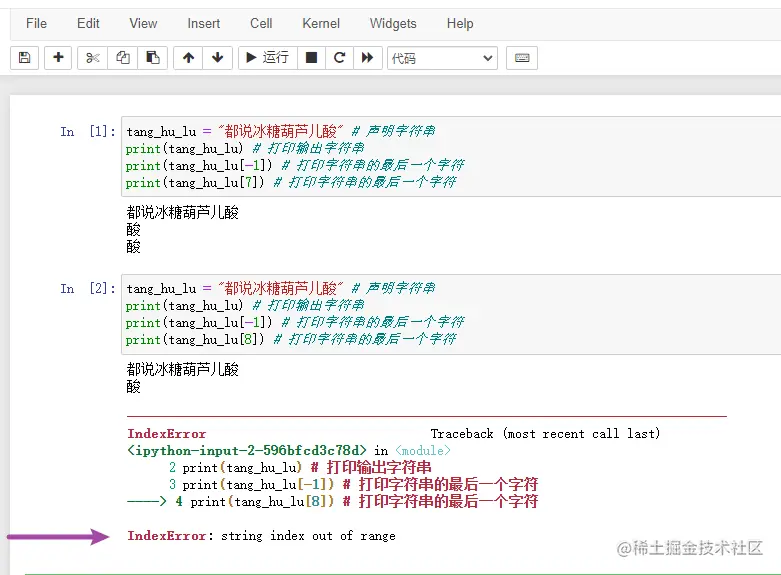Click inside the In [1] code cell editor

[451, 156]
